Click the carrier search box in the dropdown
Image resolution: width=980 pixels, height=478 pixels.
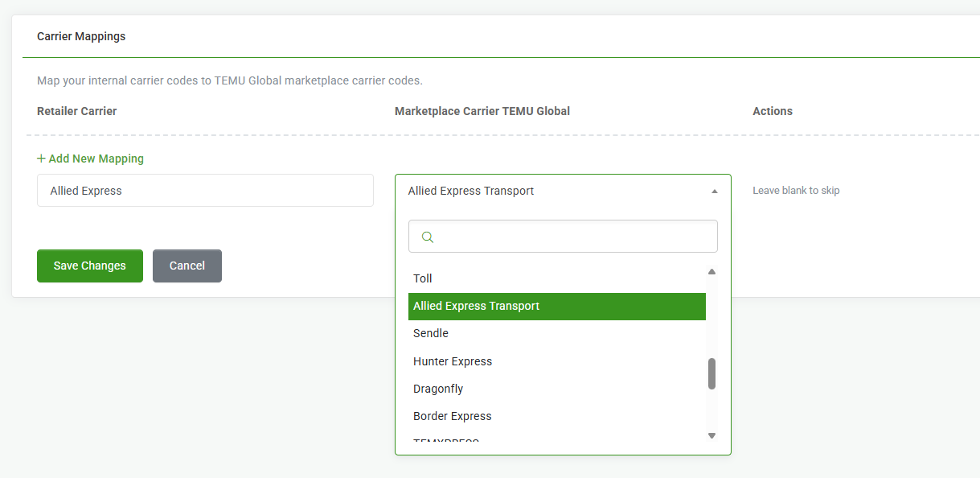563,237
